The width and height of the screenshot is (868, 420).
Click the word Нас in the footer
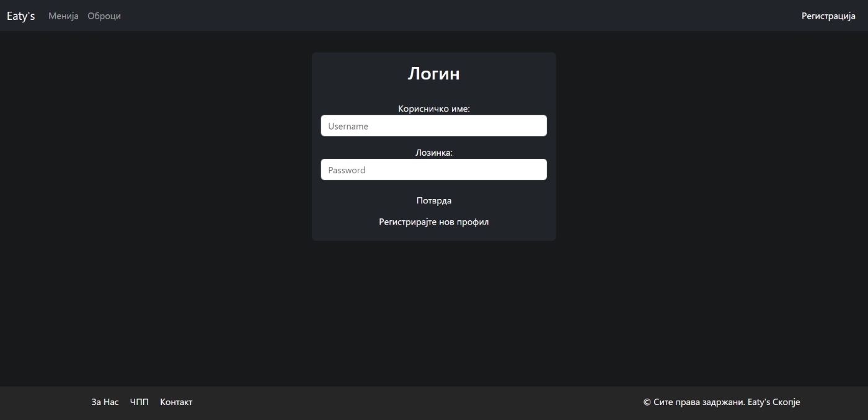coord(111,402)
